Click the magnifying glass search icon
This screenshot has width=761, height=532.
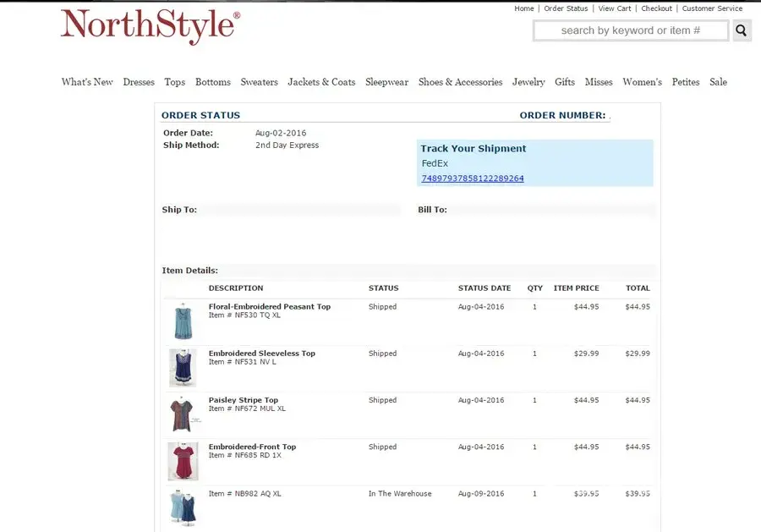(x=742, y=30)
